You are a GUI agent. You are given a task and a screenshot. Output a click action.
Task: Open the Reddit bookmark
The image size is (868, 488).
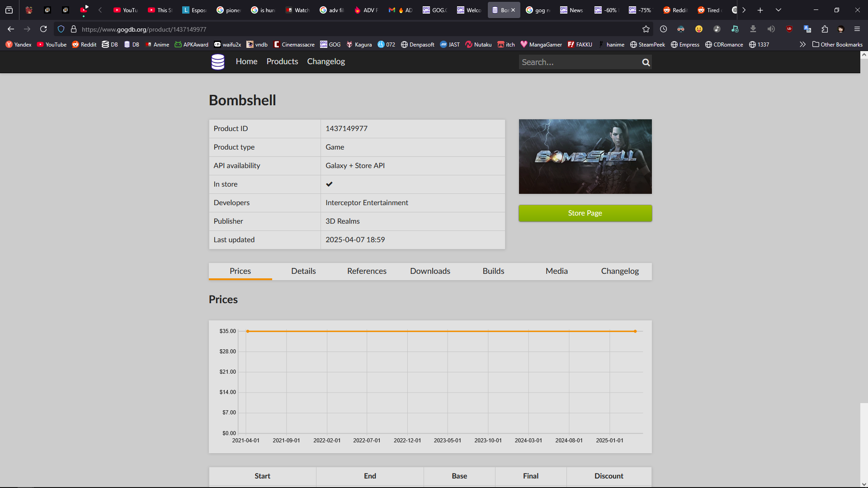[84, 44]
